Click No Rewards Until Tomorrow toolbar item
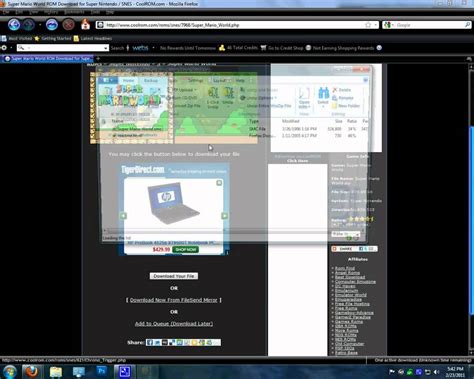474x379 pixels. pyautogui.click(x=188, y=48)
